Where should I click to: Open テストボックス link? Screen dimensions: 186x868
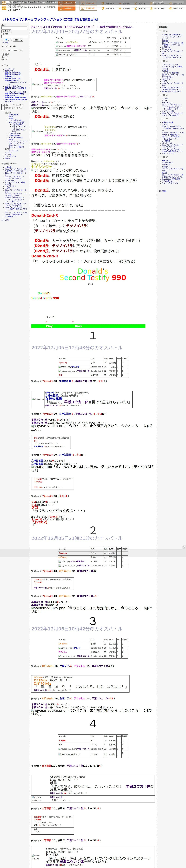pyautogui.click(x=10, y=156)
